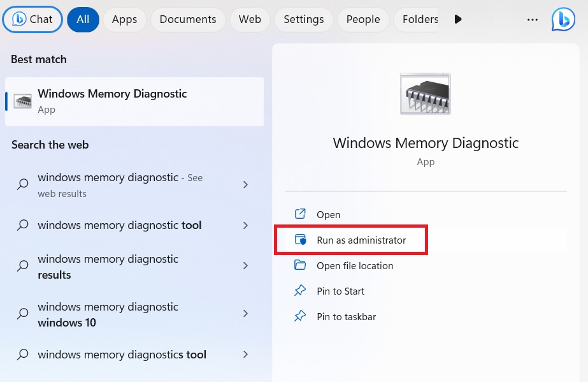Image resolution: width=588 pixels, height=382 pixels.
Task: Click the Open icon for Windows Memory Diagnostic
Action: pos(300,214)
